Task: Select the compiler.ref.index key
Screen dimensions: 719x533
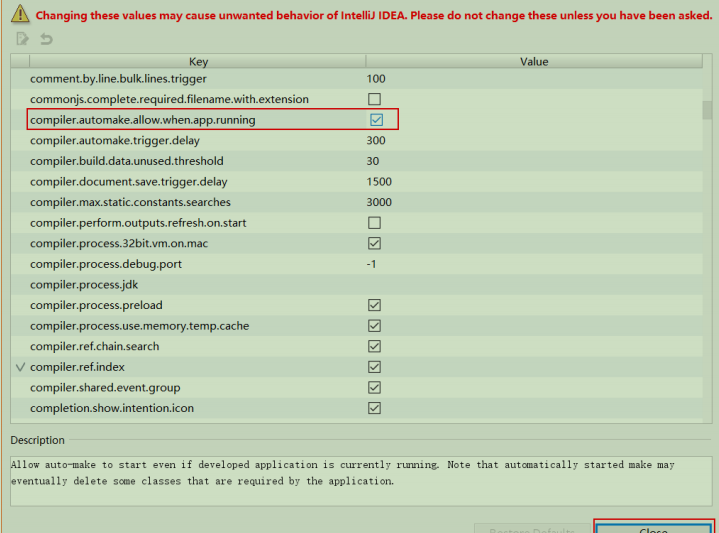Action: point(77,367)
